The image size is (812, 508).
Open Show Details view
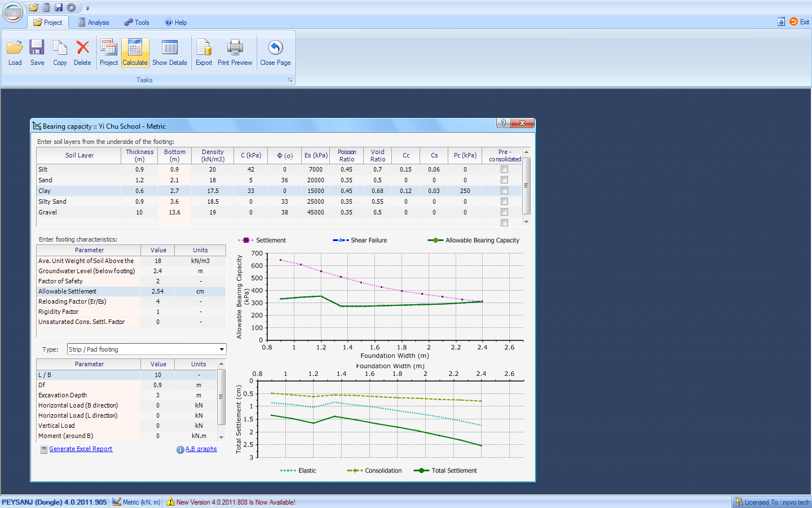coord(170,53)
